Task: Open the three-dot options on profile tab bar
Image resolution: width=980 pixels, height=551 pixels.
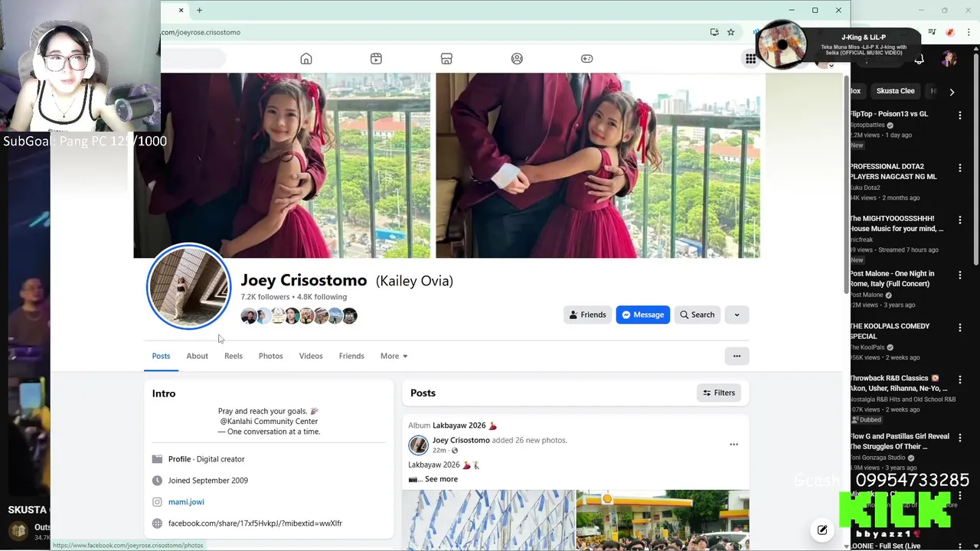Action: click(737, 356)
